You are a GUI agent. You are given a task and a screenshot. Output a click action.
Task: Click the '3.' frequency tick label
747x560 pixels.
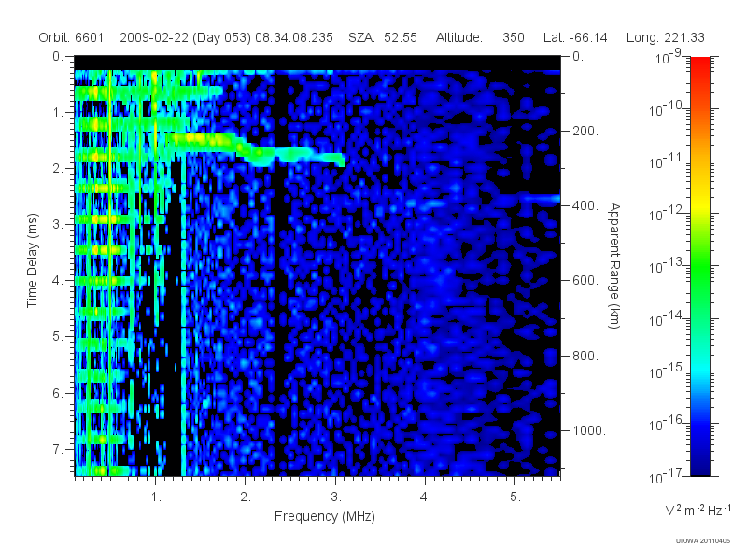click(336, 497)
